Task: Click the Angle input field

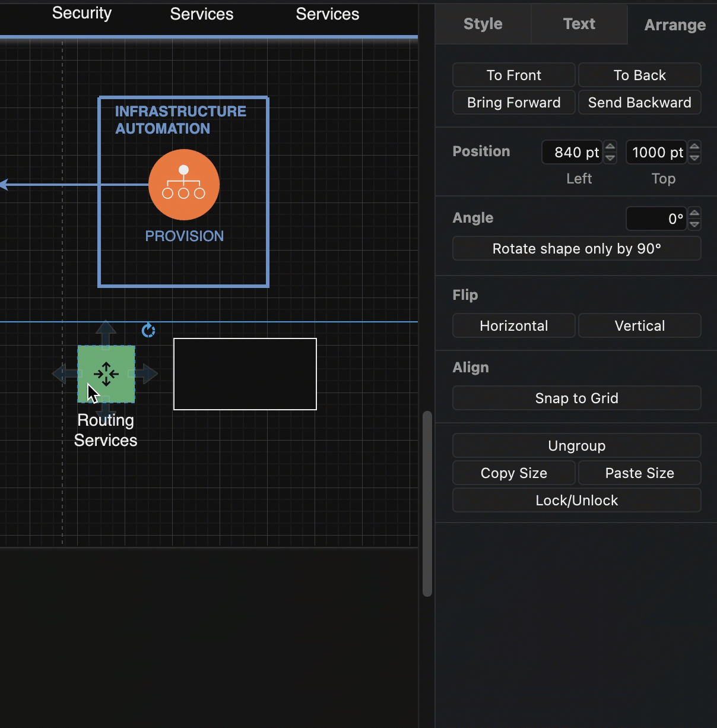Action: coord(656,218)
